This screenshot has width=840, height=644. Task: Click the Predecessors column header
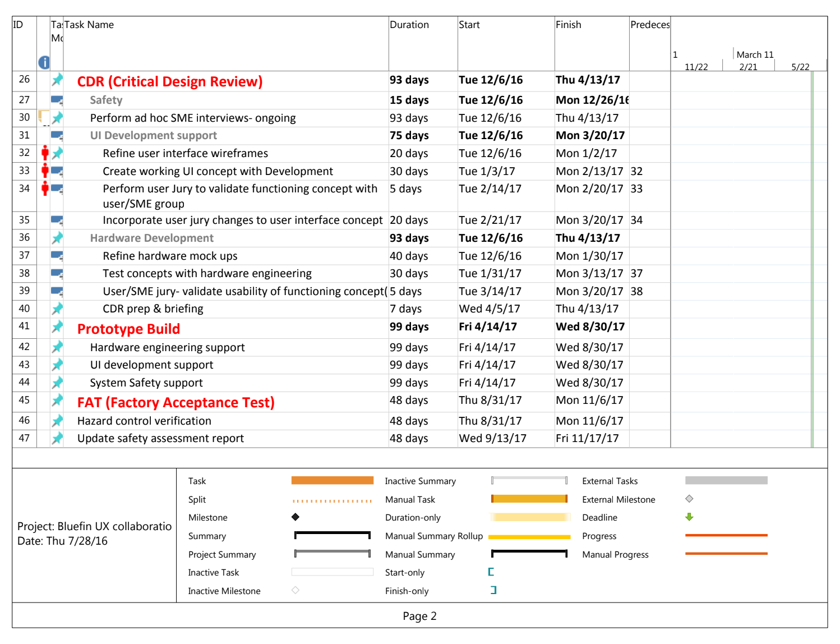pyautogui.click(x=650, y=25)
